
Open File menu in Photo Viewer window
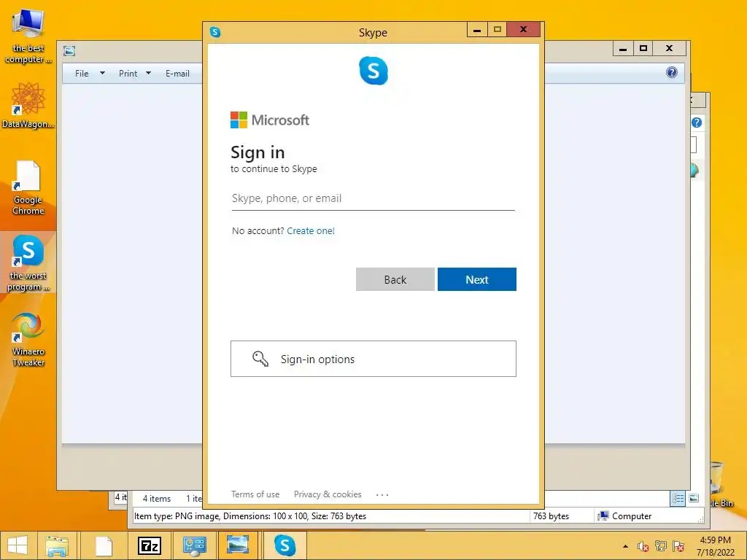tap(82, 74)
